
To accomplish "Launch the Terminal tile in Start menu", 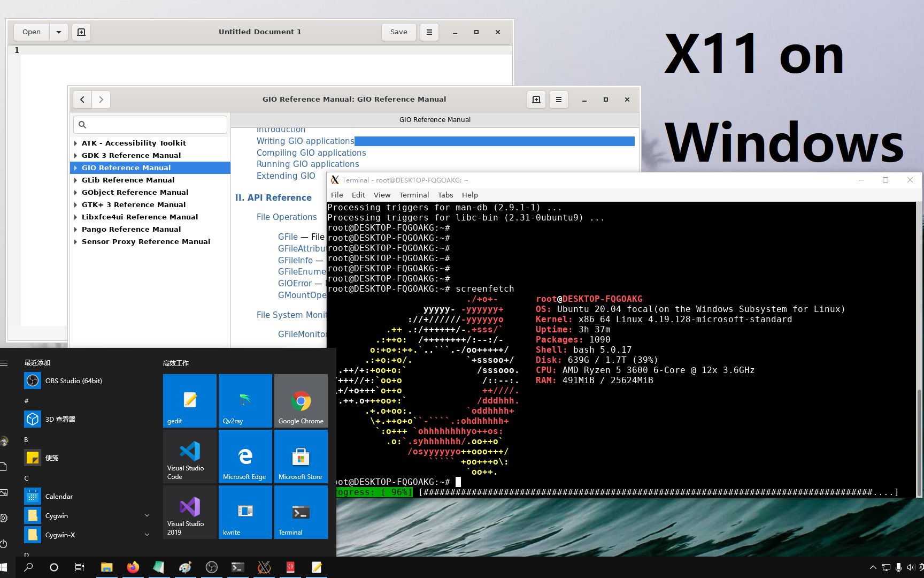I will pyautogui.click(x=301, y=512).
